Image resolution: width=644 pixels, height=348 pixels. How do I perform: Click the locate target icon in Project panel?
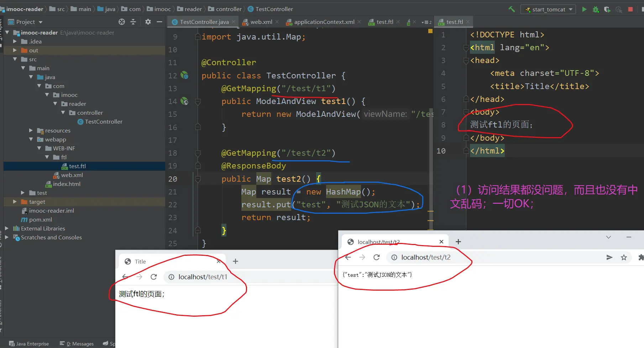pos(122,22)
